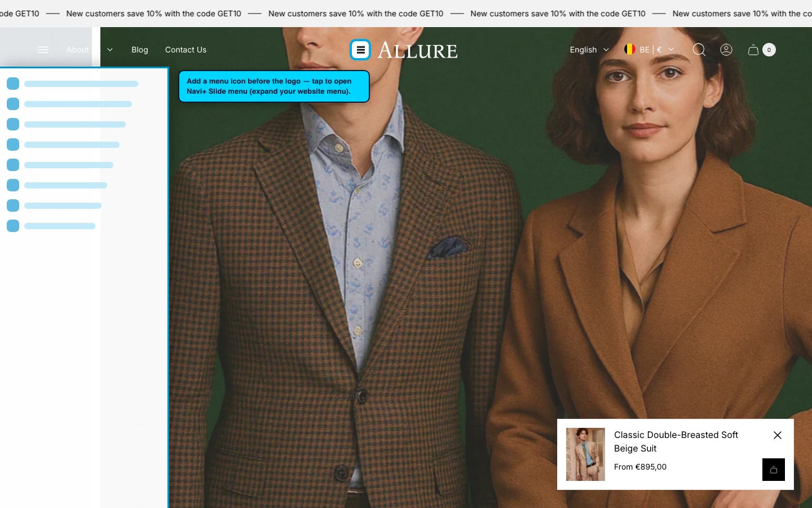Click the Beige Suit product thumbnail
This screenshot has width=812, height=508.
(x=585, y=454)
